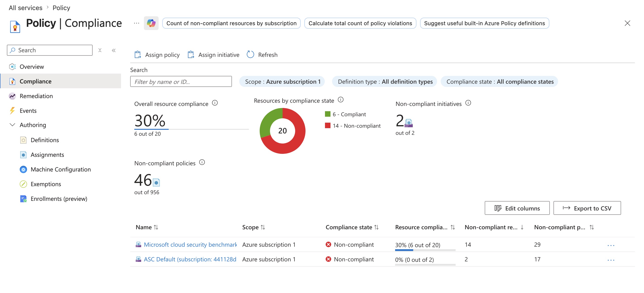Go to All services breadcrumb
644x293 pixels.
coord(25,8)
